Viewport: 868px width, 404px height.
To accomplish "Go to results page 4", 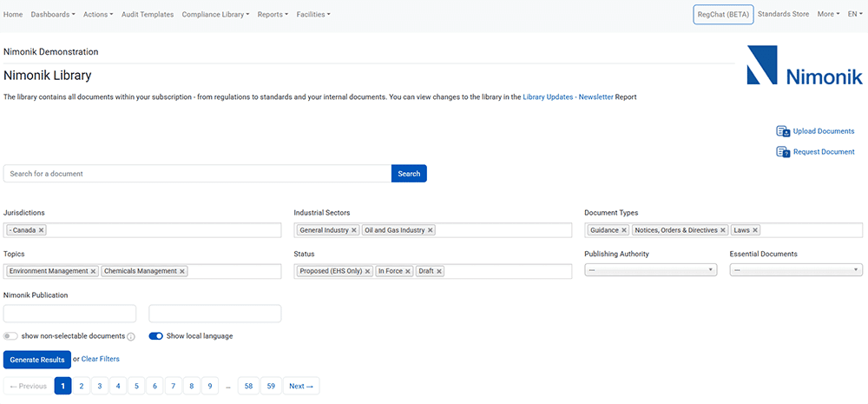I will [x=118, y=387].
